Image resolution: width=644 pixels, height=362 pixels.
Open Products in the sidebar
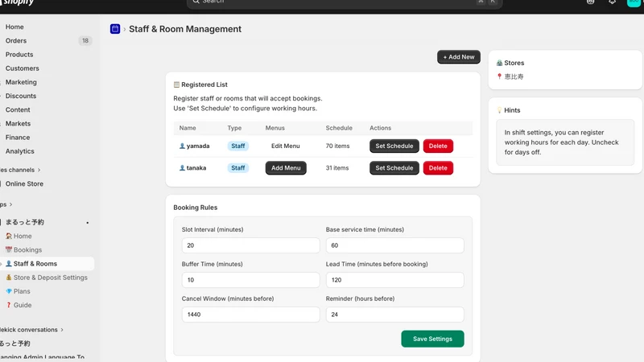tap(19, 54)
